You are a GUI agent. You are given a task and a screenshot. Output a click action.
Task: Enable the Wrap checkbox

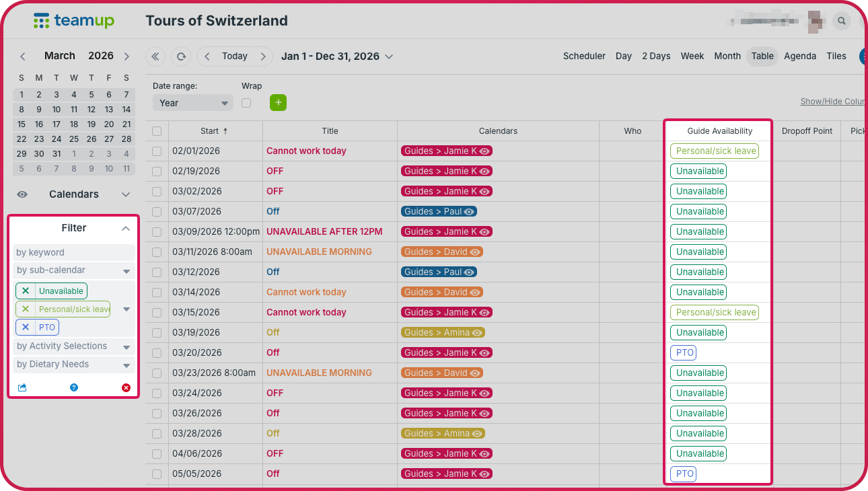coord(246,103)
